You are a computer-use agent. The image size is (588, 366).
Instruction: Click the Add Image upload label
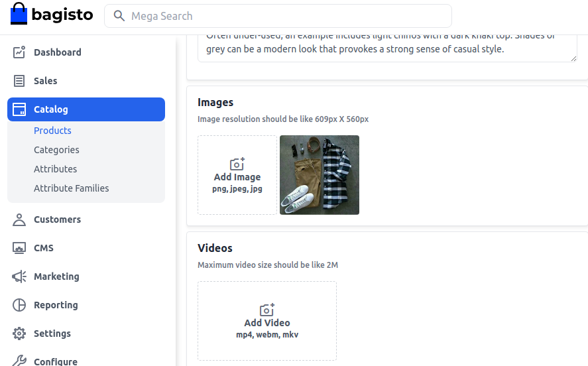pos(237,176)
